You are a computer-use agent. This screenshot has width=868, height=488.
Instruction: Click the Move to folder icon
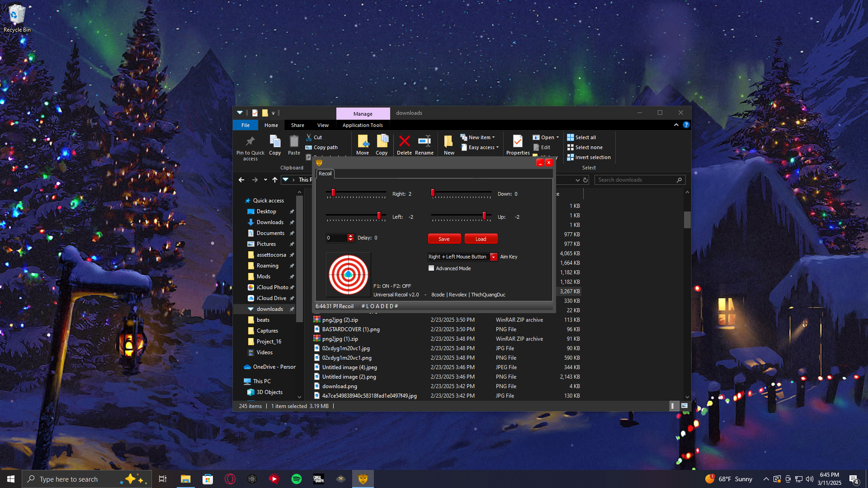(363, 141)
